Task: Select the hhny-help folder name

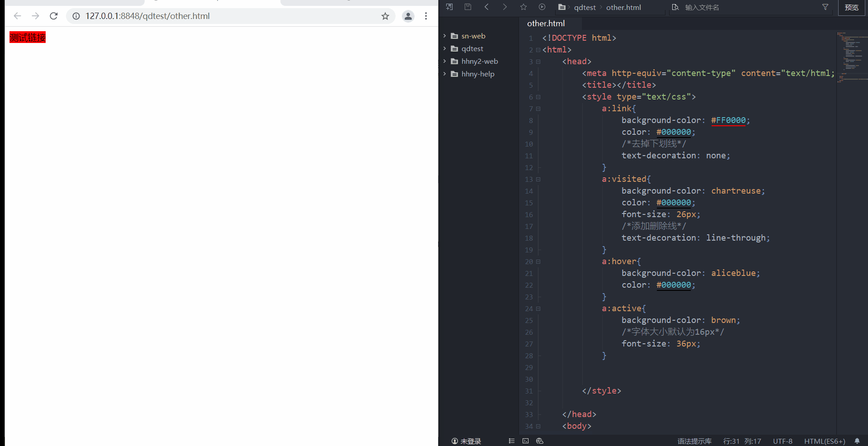Action: 478,74
